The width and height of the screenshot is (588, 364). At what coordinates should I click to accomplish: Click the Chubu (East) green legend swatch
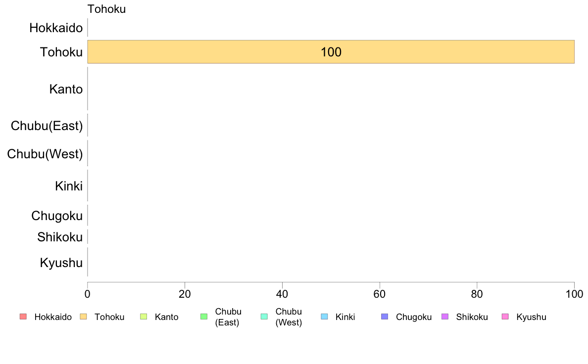[204, 317]
